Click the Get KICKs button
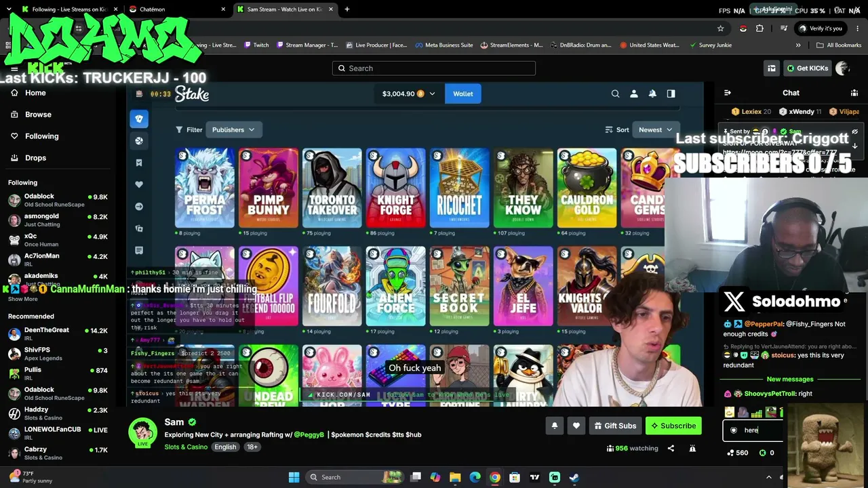The height and width of the screenshot is (488, 868). [807, 68]
